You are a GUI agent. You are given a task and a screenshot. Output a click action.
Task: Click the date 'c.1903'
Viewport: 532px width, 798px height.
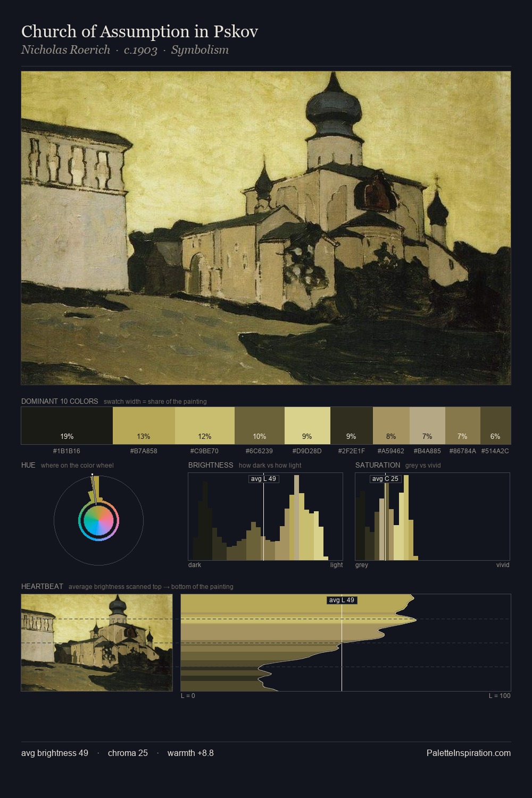point(140,50)
